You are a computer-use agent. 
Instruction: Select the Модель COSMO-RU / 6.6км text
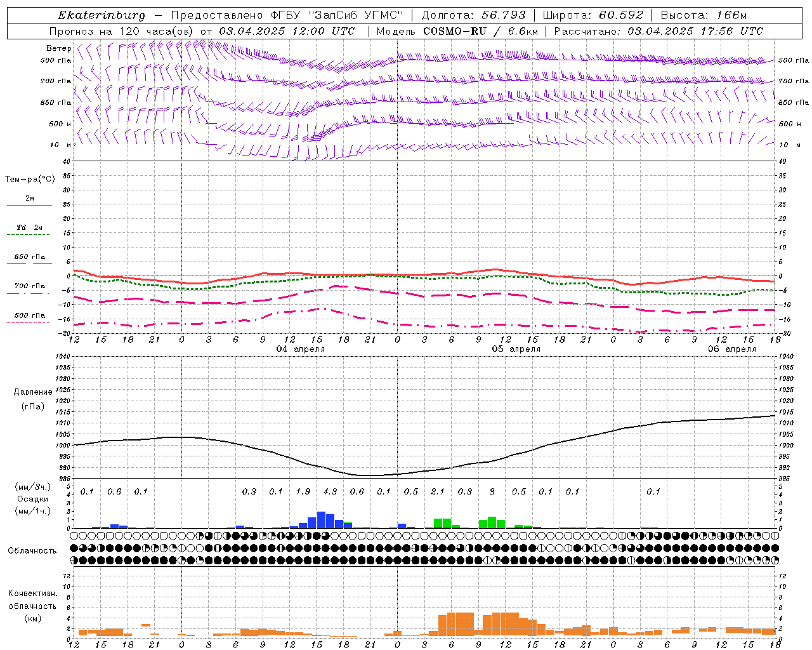click(x=457, y=31)
